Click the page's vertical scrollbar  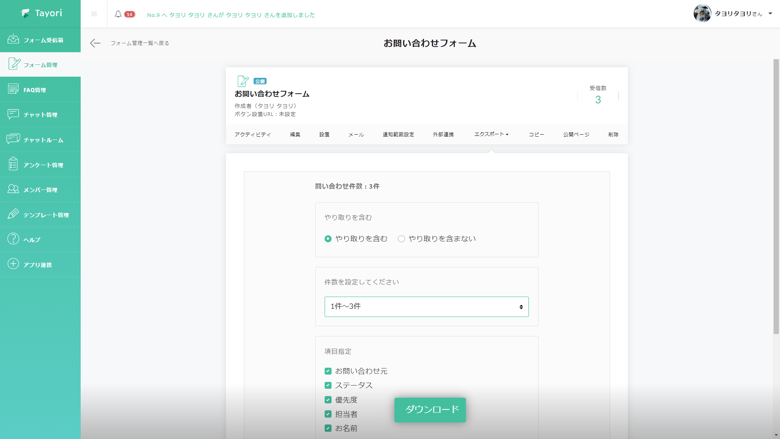click(x=775, y=200)
